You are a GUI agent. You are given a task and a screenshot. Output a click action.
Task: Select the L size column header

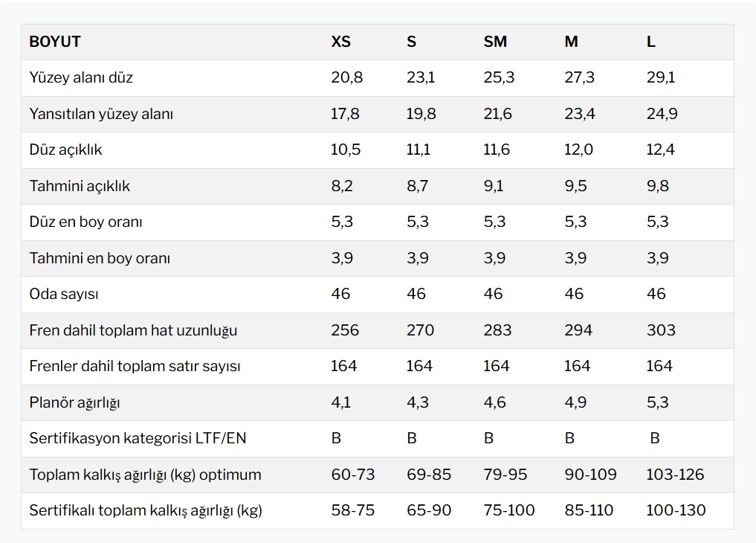pos(651,42)
